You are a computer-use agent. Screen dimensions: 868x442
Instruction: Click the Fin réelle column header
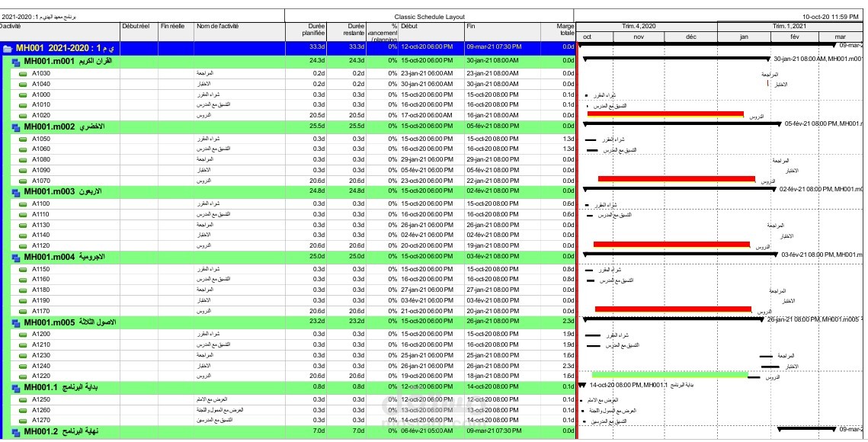coord(176,32)
